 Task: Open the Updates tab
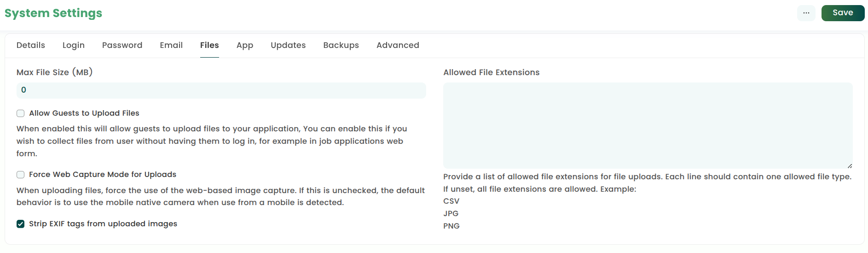click(288, 45)
